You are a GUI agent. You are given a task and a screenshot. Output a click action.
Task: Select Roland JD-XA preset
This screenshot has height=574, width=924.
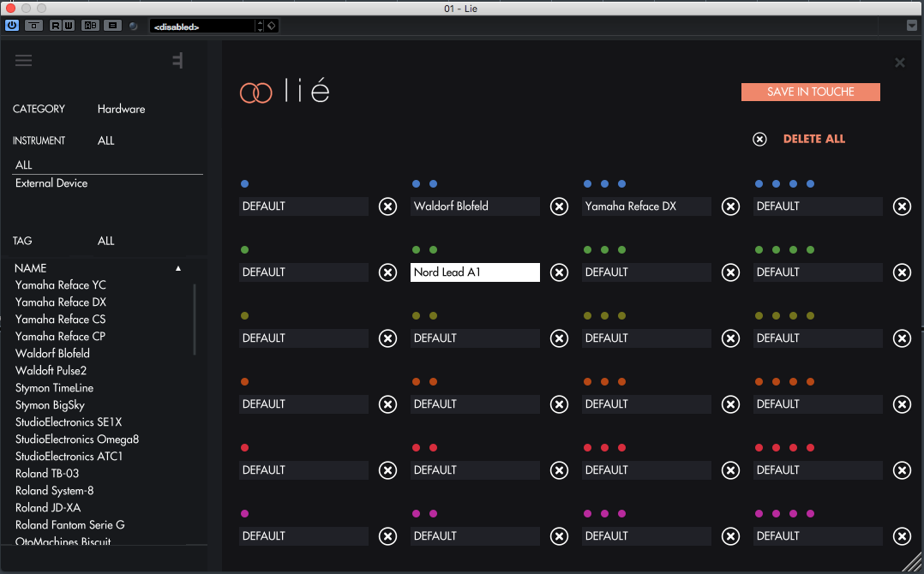tap(48, 507)
